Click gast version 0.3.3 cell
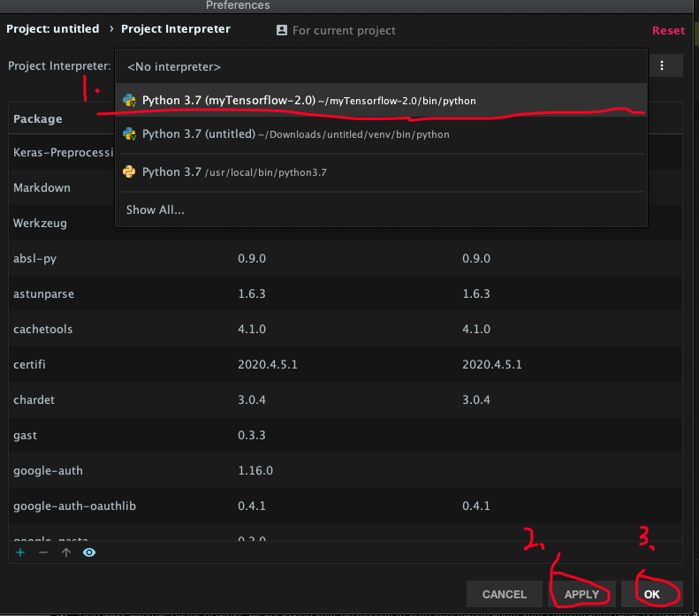Viewport: 699px width, 616px height. click(x=252, y=435)
